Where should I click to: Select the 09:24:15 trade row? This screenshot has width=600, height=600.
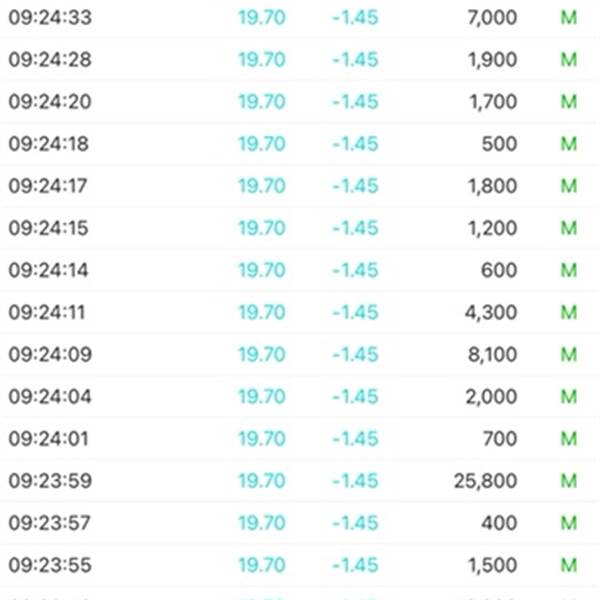pos(300,228)
